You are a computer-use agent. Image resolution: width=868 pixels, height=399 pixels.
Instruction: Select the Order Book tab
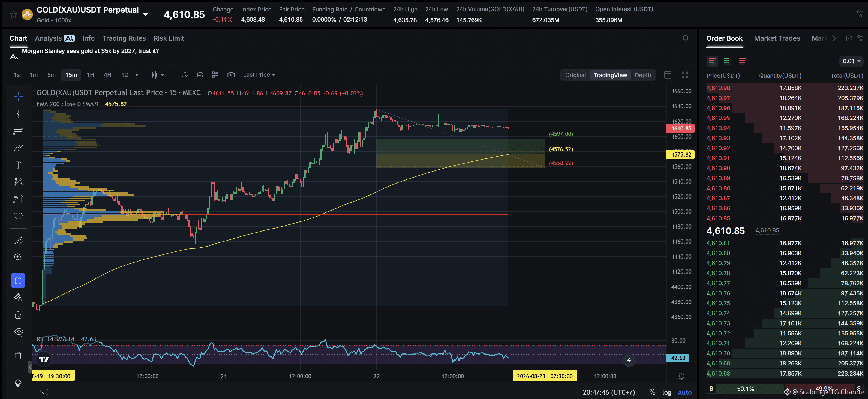[724, 38]
